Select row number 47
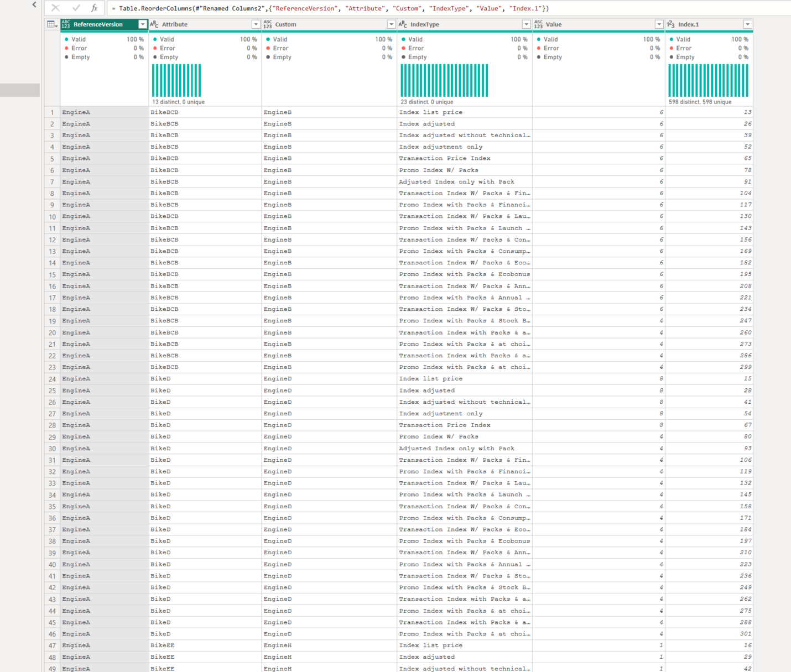Image resolution: width=791 pixels, height=672 pixels. (52, 645)
